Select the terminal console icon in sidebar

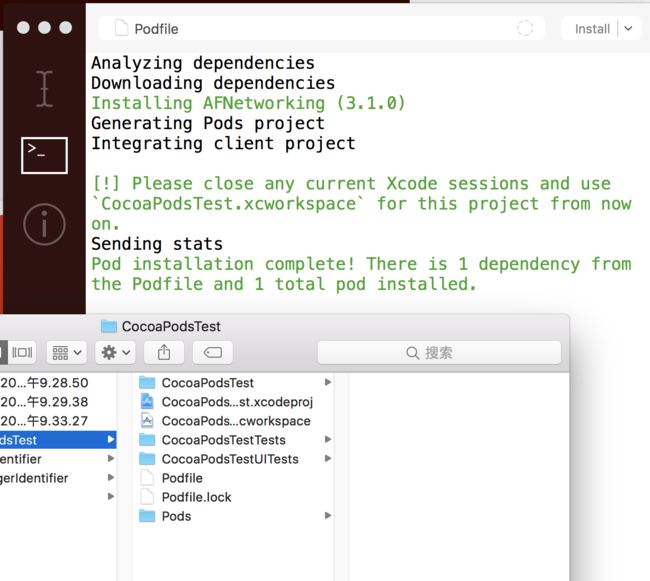(x=44, y=155)
